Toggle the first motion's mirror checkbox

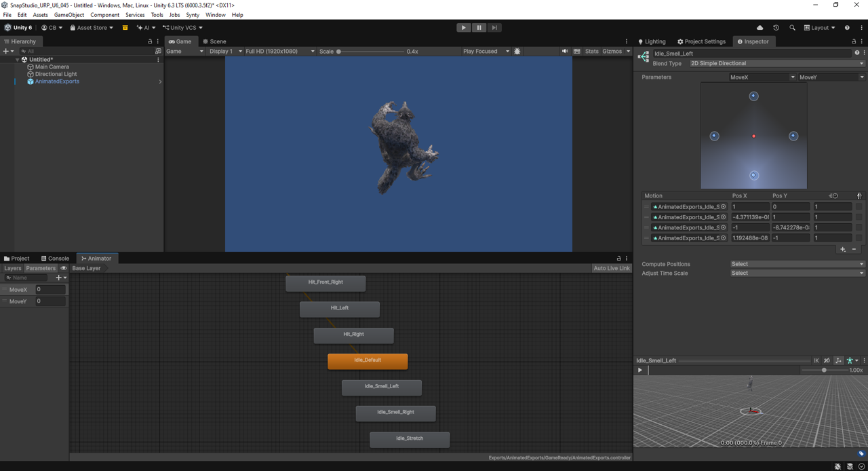[x=859, y=206]
